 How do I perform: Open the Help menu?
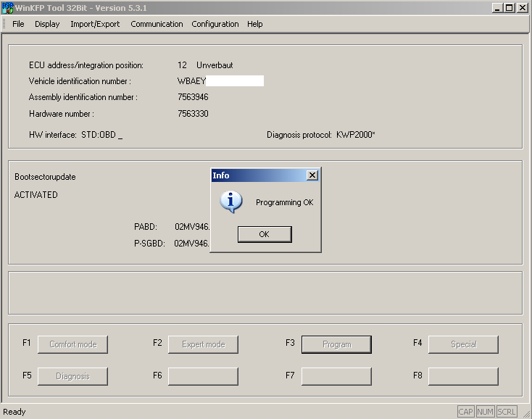point(254,24)
